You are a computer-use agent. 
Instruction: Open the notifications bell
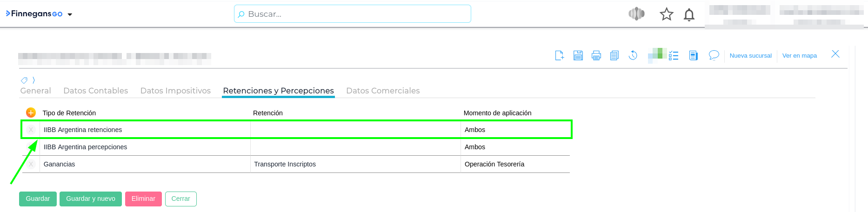(689, 15)
